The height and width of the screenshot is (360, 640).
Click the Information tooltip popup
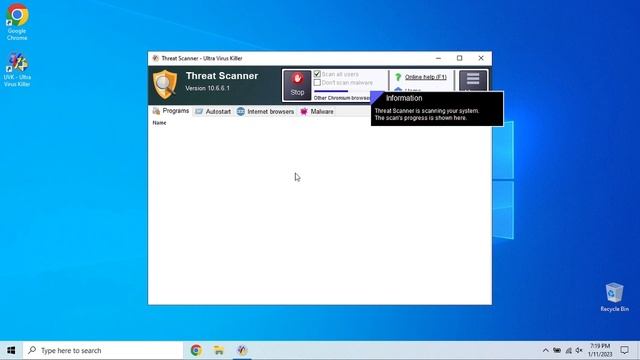click(437, 109)
